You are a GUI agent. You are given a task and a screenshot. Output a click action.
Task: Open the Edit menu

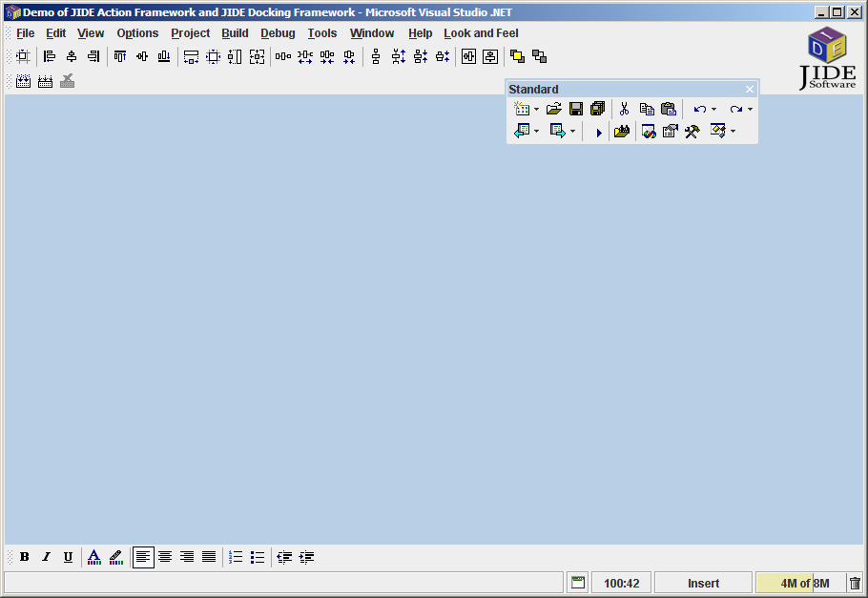(x=56, y=33)
